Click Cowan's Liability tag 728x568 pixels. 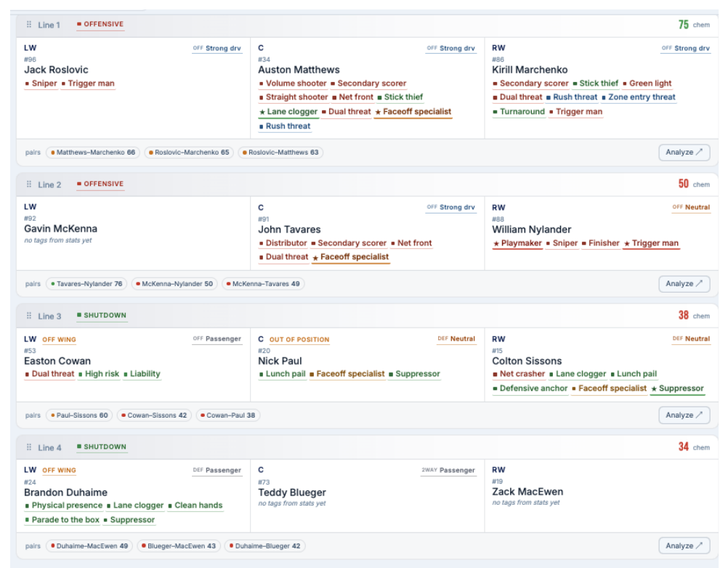(x=142, y=374)
